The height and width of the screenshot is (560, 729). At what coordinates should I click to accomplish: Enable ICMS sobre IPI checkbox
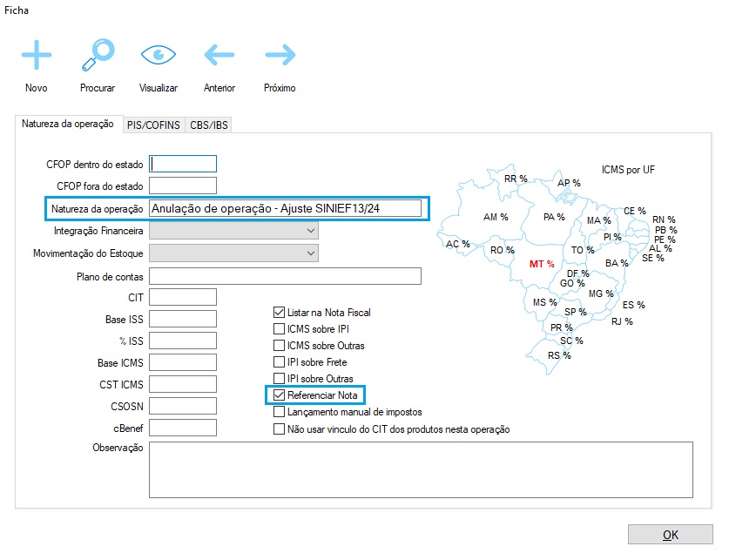point(280,329)
